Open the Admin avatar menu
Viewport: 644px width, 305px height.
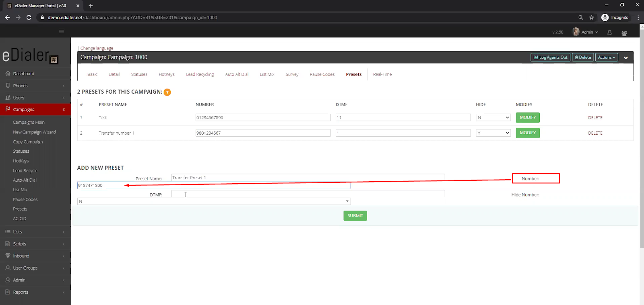[x=585, y=32]
